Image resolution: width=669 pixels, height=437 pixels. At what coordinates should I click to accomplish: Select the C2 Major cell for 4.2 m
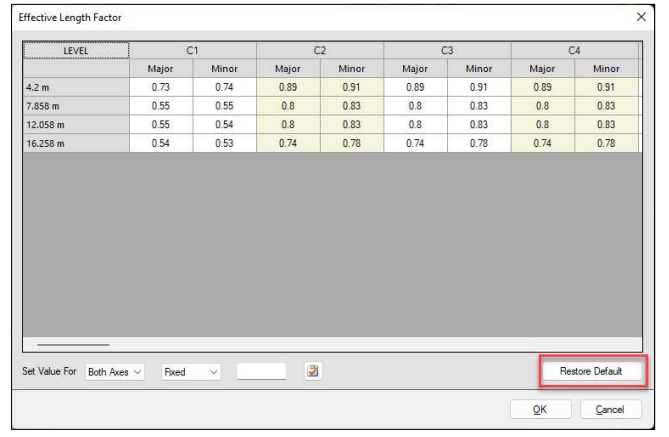288,87
